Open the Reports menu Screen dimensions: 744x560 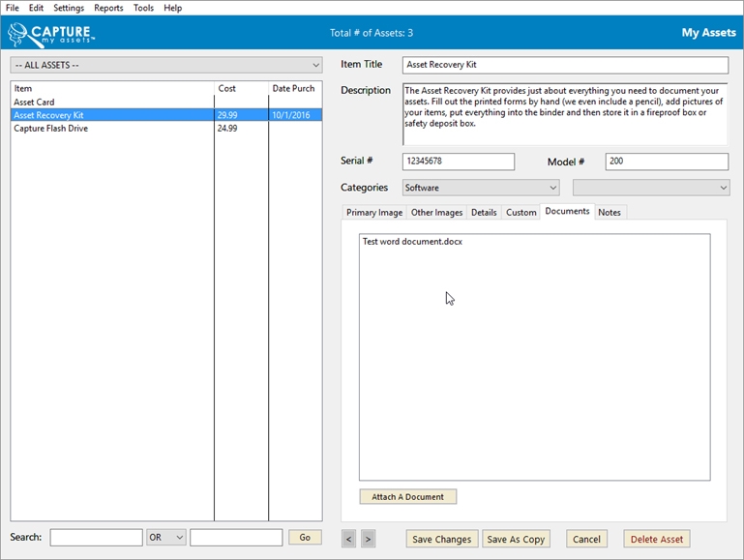[x=108, y=8]
